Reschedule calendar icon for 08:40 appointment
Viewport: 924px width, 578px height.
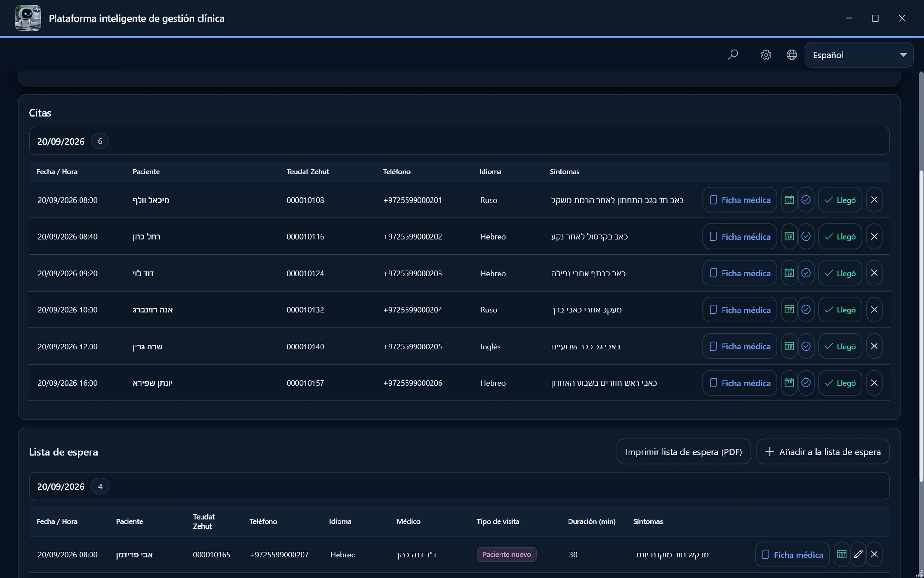coord(789,236)
